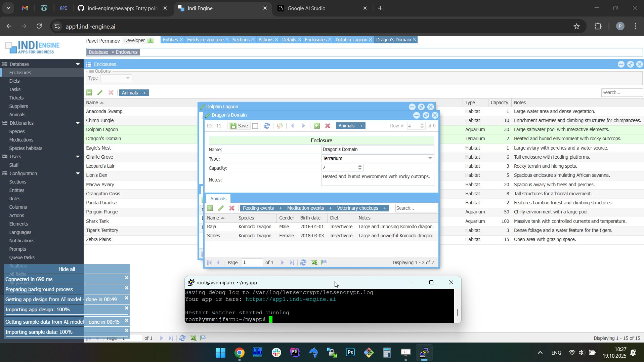The height and width of the screenshot is (362, 644).
Task: Click the red delete icon in Dragon's Domain toolbar
Action: pos(328,126)
